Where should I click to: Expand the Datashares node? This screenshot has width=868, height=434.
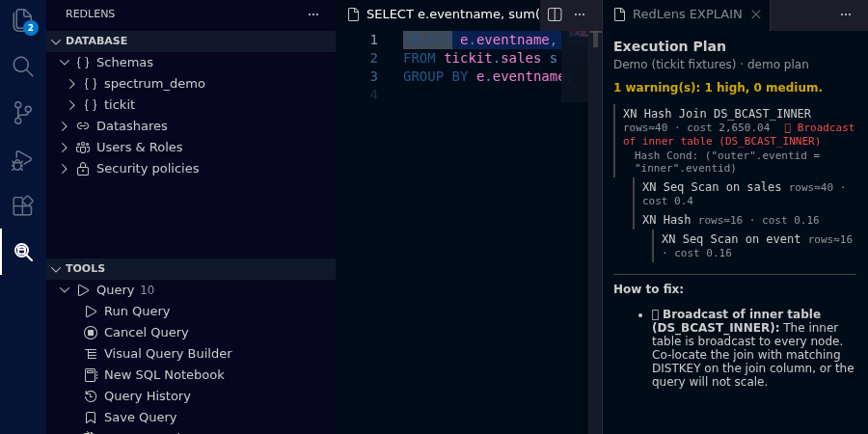click(x=65, y=126)
